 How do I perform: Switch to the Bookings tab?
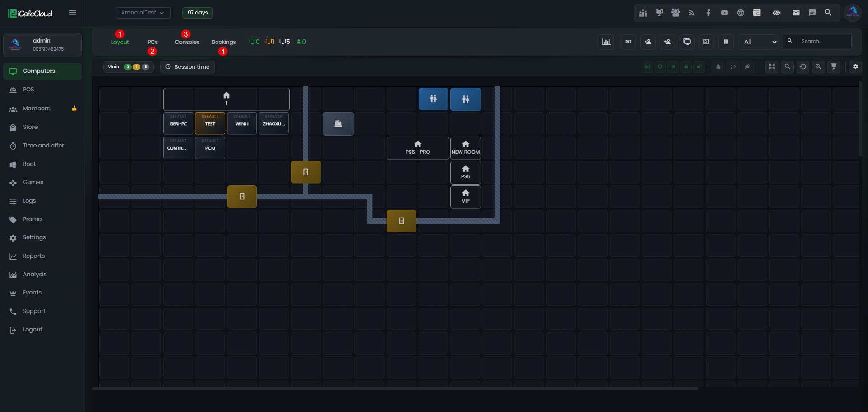click(224, 42)
